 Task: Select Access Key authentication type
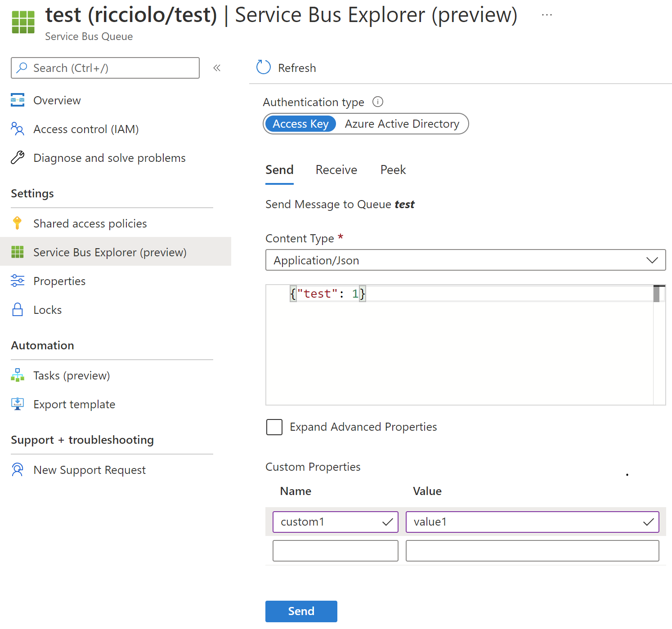300,124
